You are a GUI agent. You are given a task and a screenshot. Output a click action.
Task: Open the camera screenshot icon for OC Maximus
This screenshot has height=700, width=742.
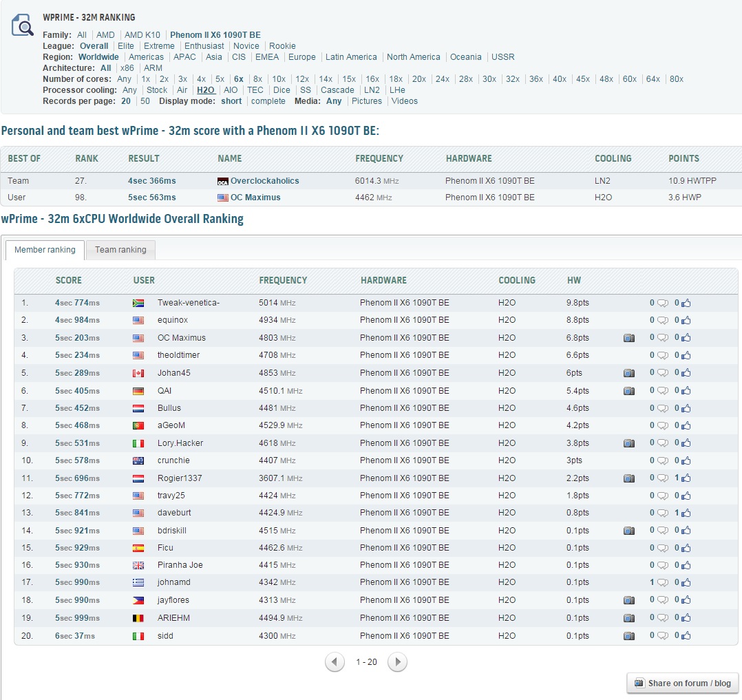coord(628,338)
